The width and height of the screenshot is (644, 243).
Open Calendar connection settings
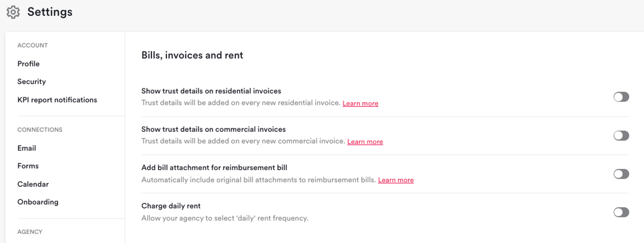coord(33,184)
